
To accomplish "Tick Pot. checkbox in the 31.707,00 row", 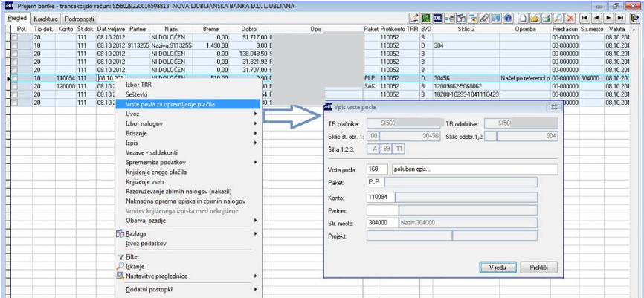I will [x=14, y=70].
